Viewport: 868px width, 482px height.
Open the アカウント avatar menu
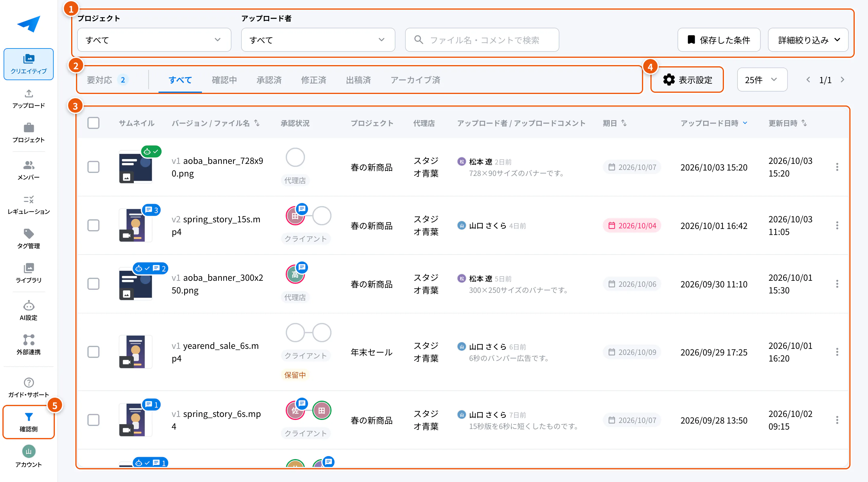point(29,457)
